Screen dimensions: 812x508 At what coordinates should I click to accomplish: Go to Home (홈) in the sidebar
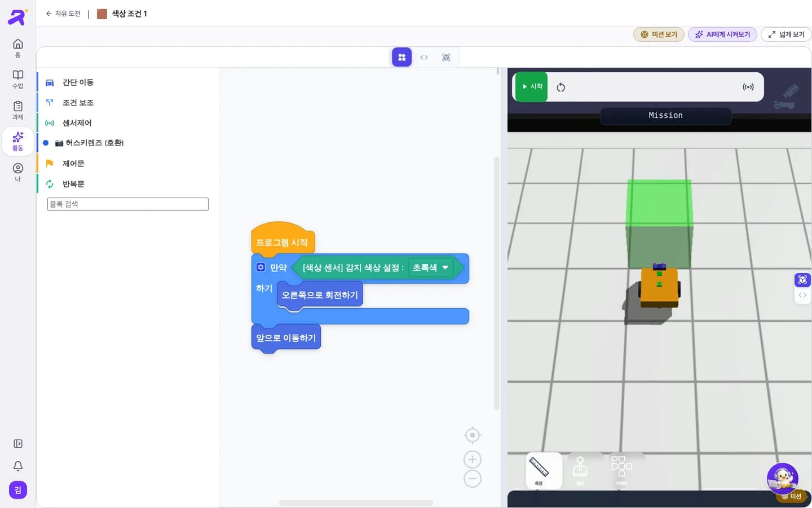(x=18, y=48)
